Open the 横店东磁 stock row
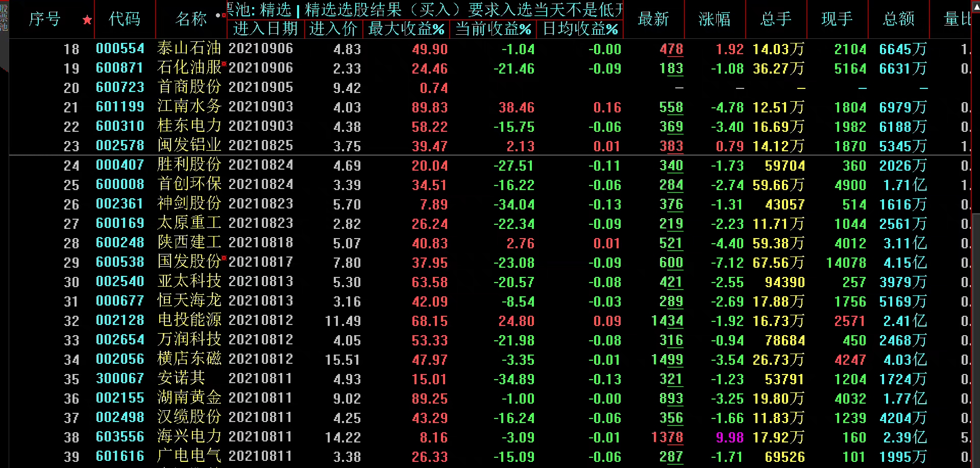This screenshot has width=980, height=468. click(189, 359)
